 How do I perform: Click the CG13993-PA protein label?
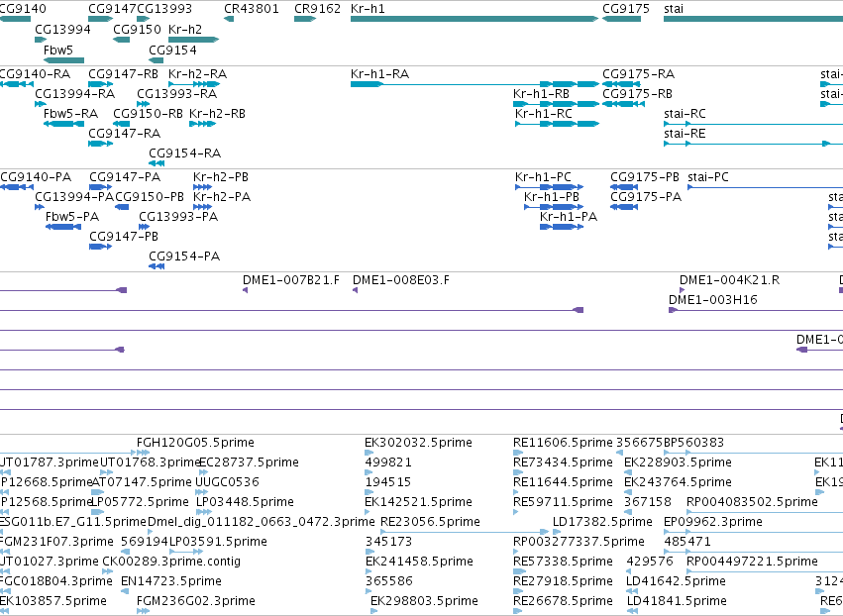(178, 217)
